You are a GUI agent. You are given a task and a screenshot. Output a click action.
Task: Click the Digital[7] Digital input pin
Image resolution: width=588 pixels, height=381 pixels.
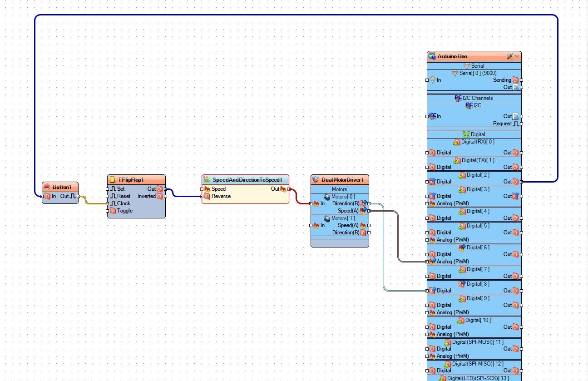click(x=427, y=276)
